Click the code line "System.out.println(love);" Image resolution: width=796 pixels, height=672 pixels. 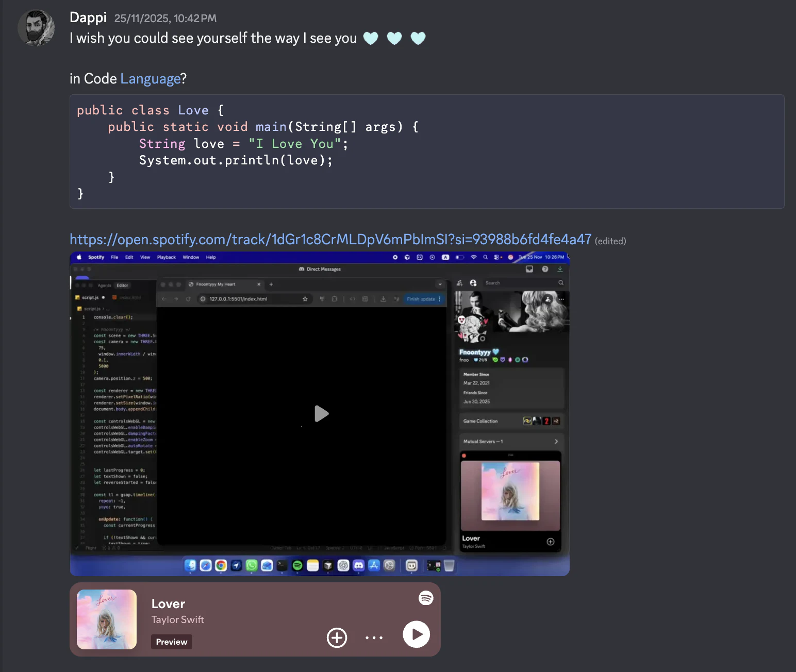[x=236, y=160]
